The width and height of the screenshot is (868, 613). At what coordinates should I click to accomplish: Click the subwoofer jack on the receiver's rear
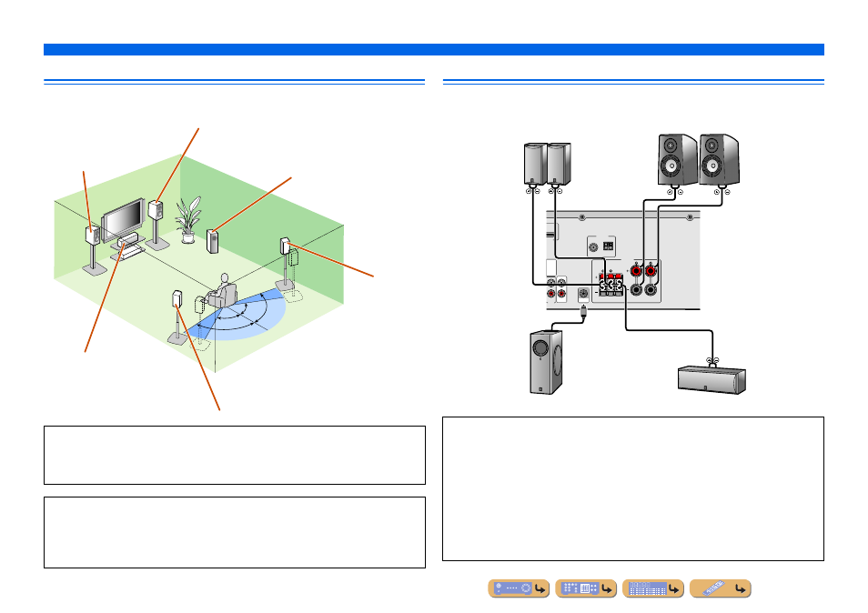[x=583, y=294]
